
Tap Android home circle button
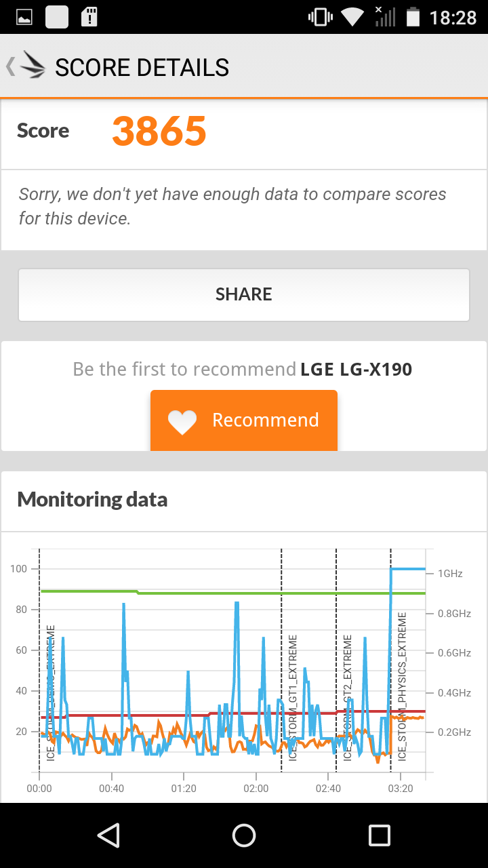[x=244, y=835]
